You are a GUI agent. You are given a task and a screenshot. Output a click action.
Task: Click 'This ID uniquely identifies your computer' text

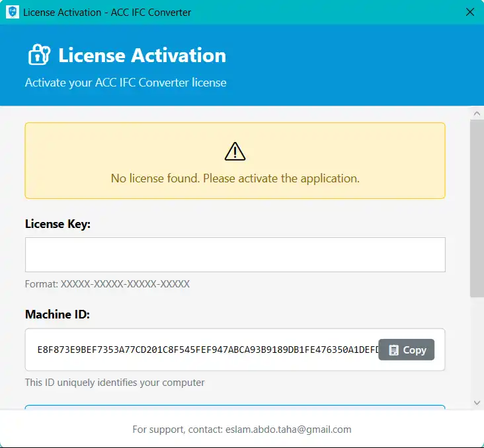(x=114, y=383)
